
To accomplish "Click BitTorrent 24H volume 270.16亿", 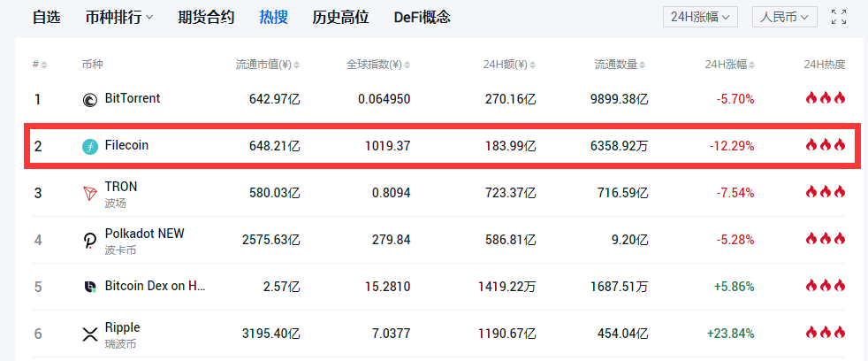I will (x=511, y=100).
